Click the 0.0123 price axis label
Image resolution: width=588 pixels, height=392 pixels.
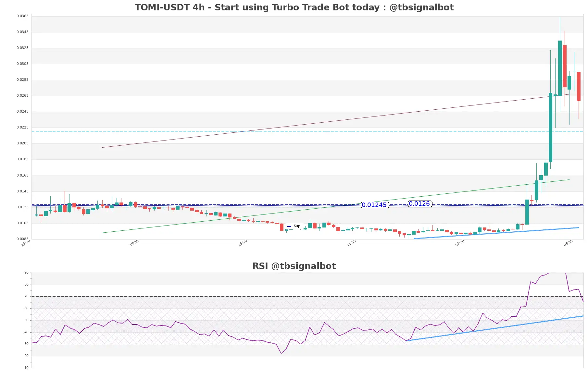click(x=22, y=207)
